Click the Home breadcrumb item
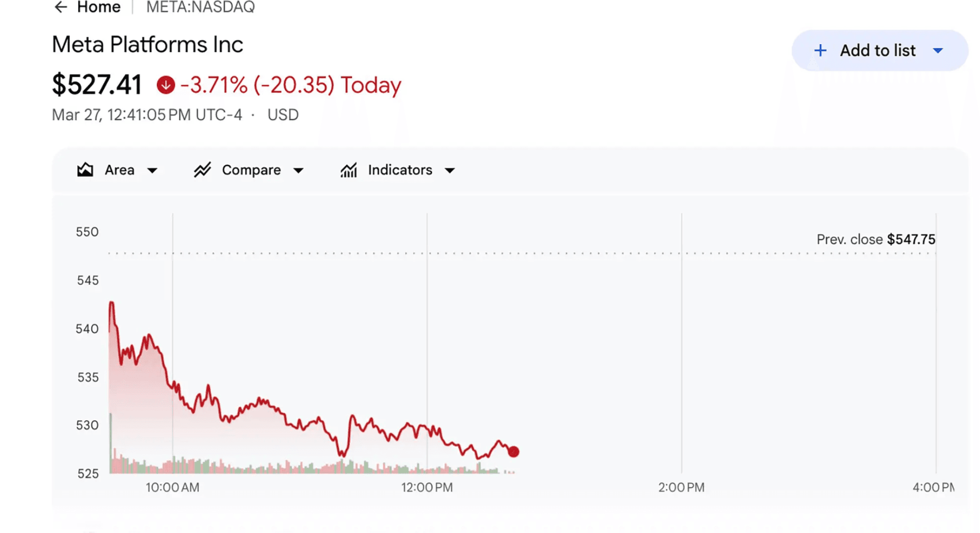This screenshot has height=533, width=980. [98, 7]
